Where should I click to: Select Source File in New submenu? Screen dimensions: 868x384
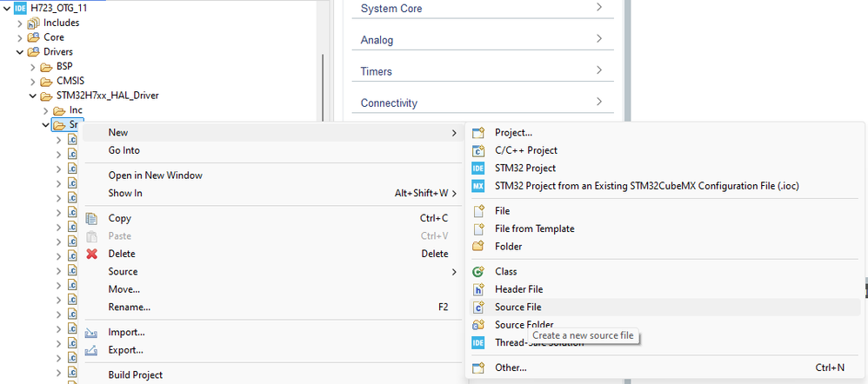point(664,307)
